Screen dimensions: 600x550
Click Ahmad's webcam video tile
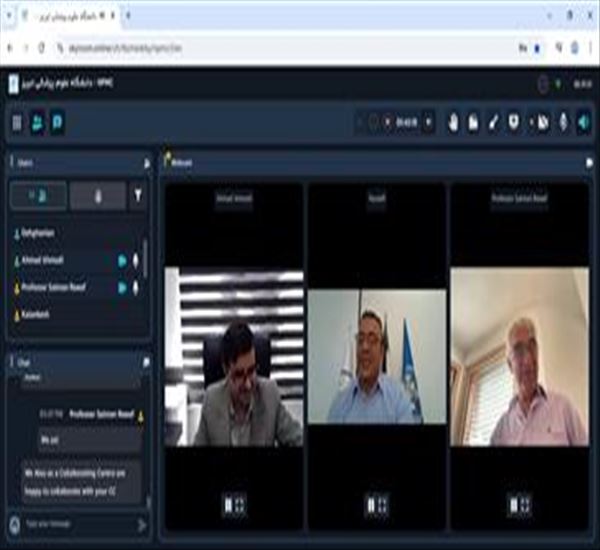pyautogui.click(x=234, y=357)
